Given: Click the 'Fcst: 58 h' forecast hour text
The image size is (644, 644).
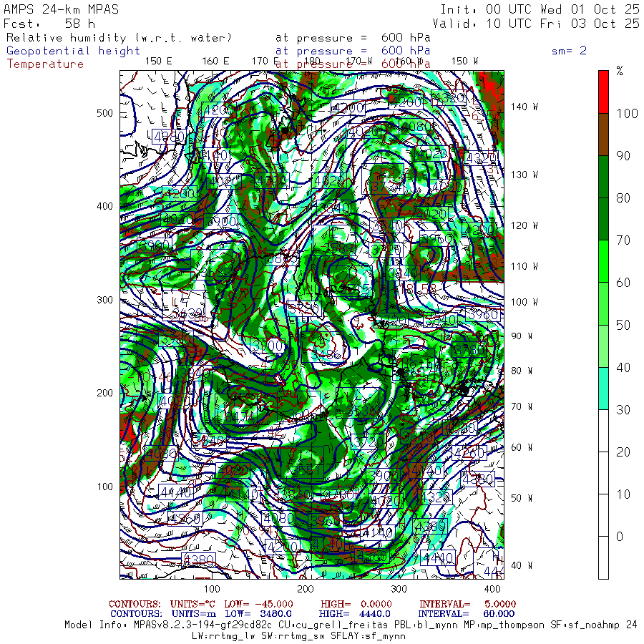Looking at the screenshot, I should (x=49, y=24).
